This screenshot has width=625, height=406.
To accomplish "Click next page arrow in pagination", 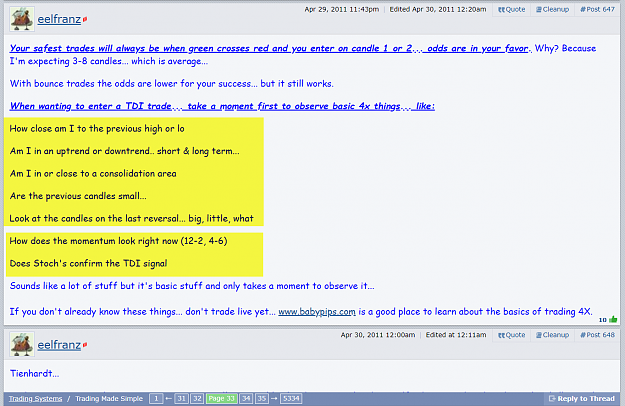I will click(x=274, y=398).
